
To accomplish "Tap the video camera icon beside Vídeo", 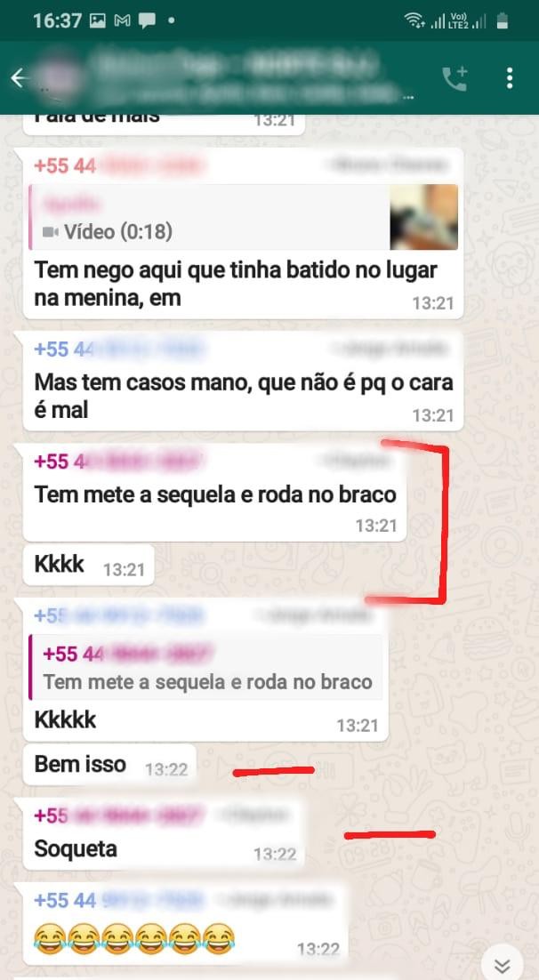I will click(x=51, y=232).
